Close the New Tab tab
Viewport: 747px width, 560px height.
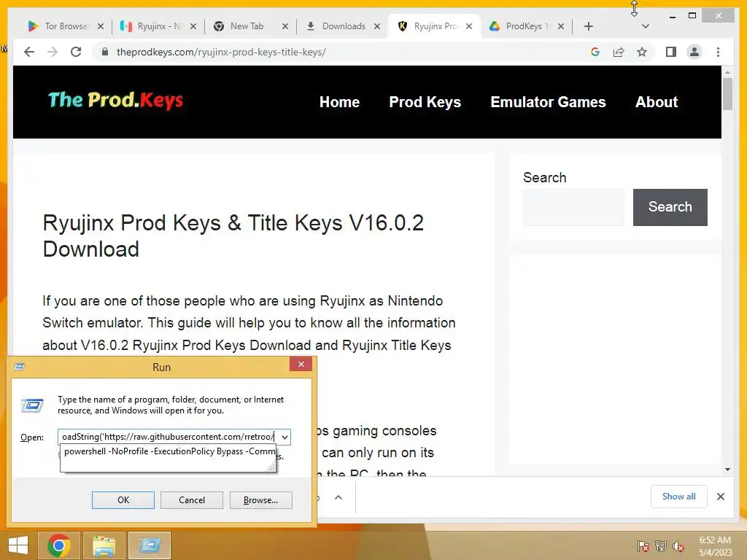pos(285,26)
